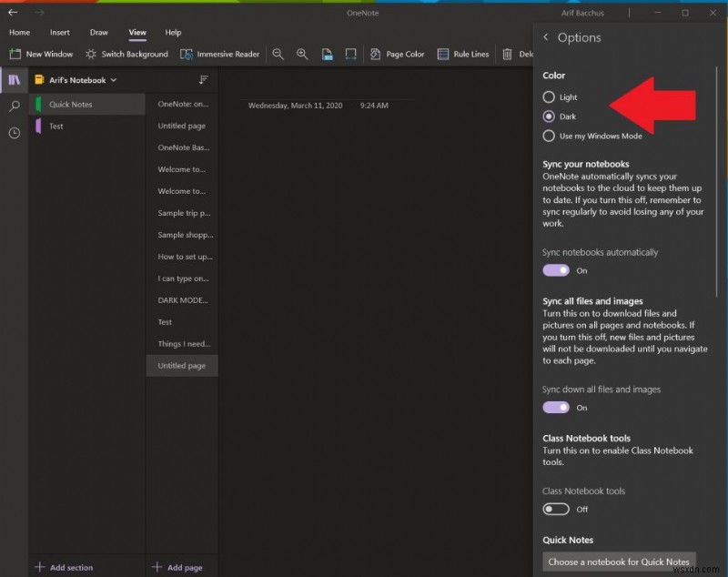Switch to the Draw ribbon tab

pos(98,32)
